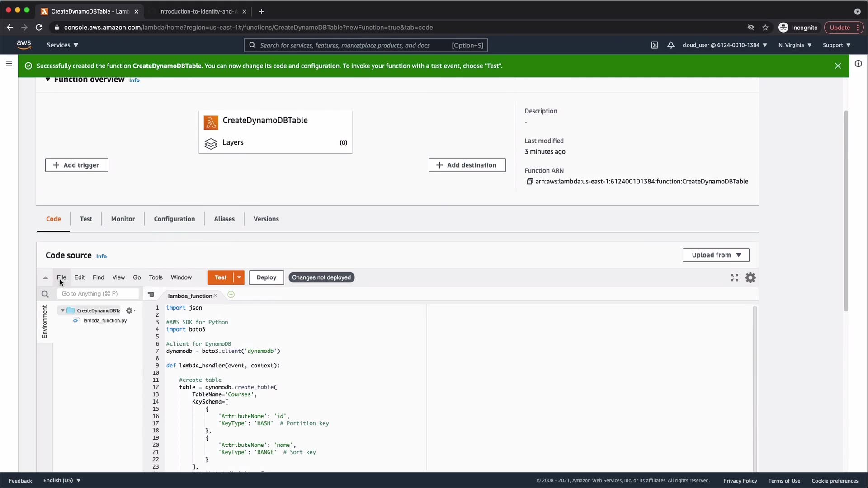This screenshot has height=488, width=868.
Task: Add new editor tab with plus icon
Action: pyautogui.click(x=231, y=295)
